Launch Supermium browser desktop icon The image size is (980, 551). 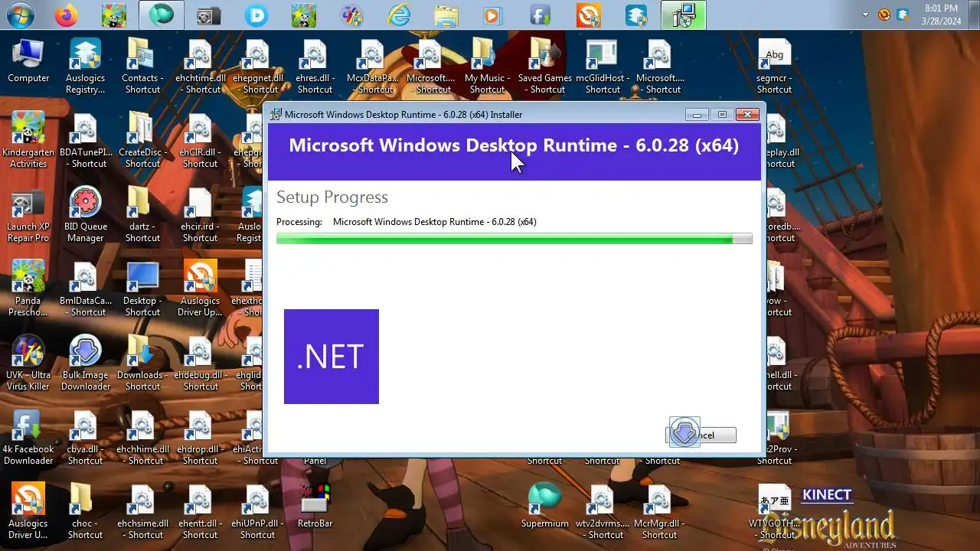545,506
